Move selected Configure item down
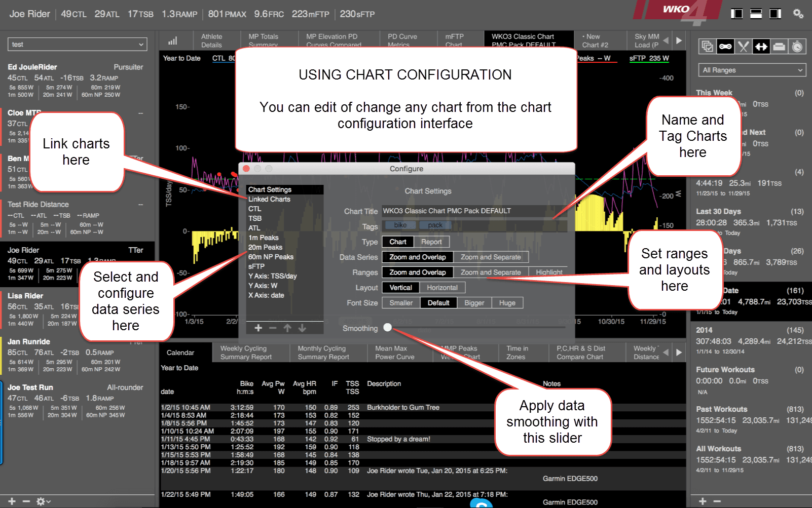The width and height of the screenshot is (812, 508). tap(302, 328)
